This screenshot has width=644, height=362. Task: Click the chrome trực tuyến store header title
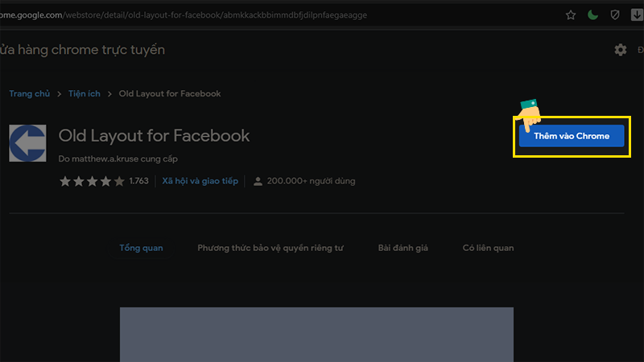82,50
